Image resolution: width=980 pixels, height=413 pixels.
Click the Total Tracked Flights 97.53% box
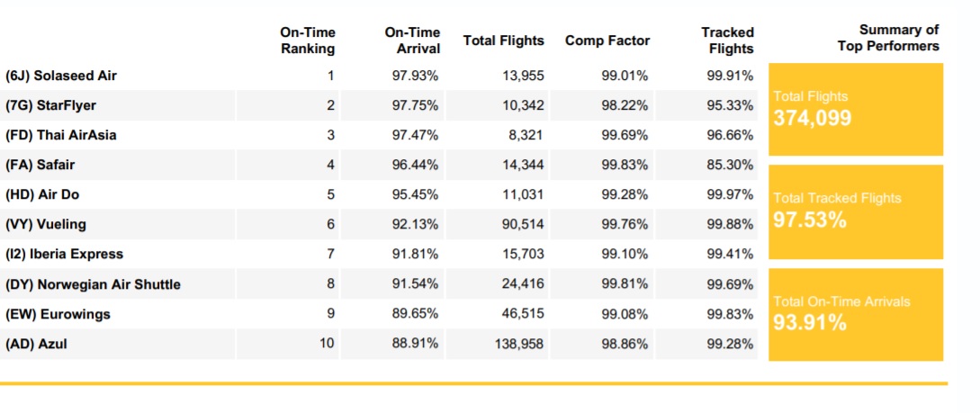(x=855, y=211)
